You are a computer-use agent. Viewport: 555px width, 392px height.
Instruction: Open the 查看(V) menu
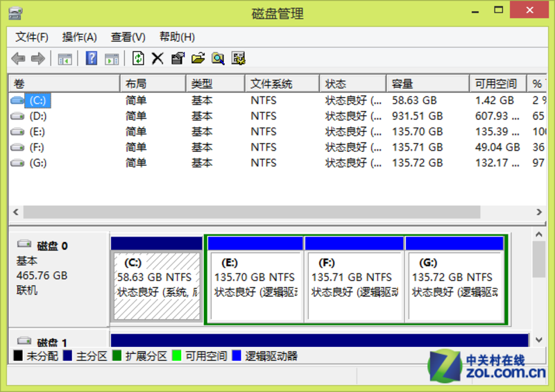pos(128,37)
